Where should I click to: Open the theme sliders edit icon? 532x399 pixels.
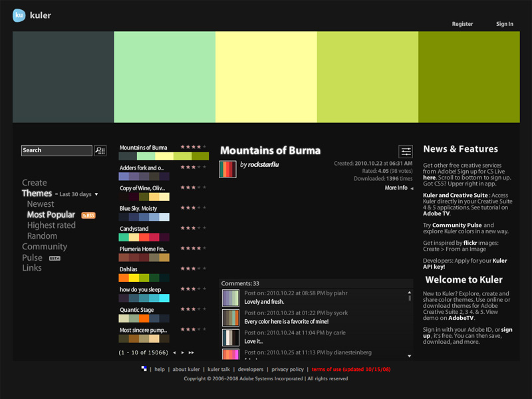[406, 152]
